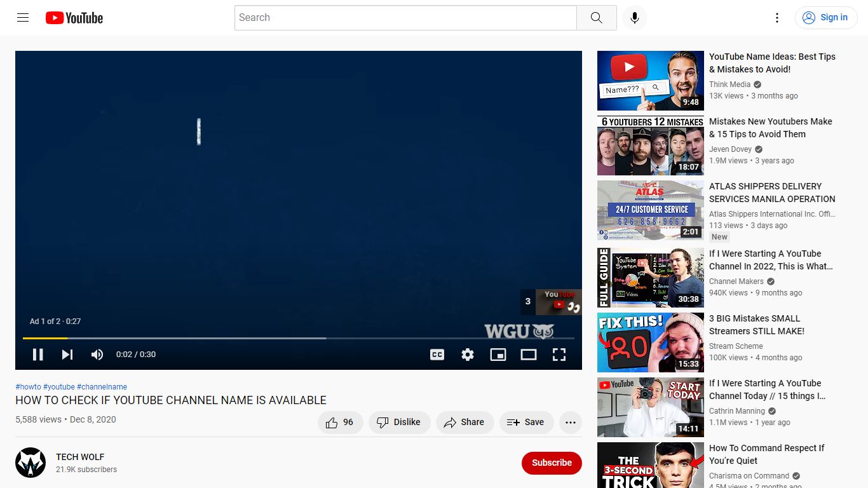Image resolution: width=868 pixels, height=488 pixels.
Task: Toggle closed captions
Action: [437, 355]
